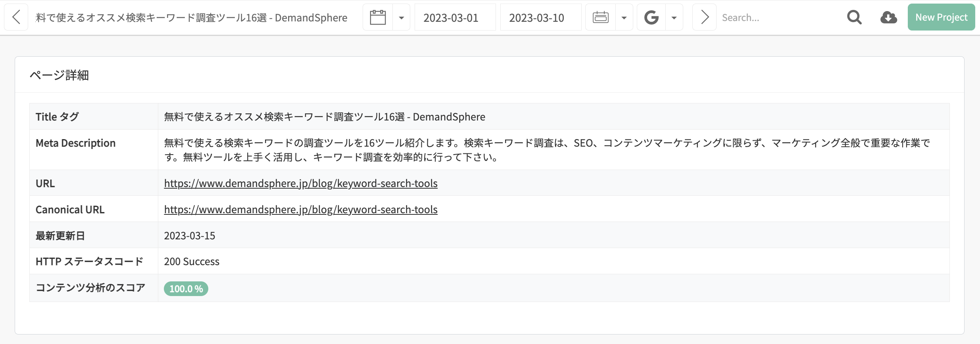The image size is (980, 344).
Task: Open the Canonical URL row link
Action: tap(301, 210)
